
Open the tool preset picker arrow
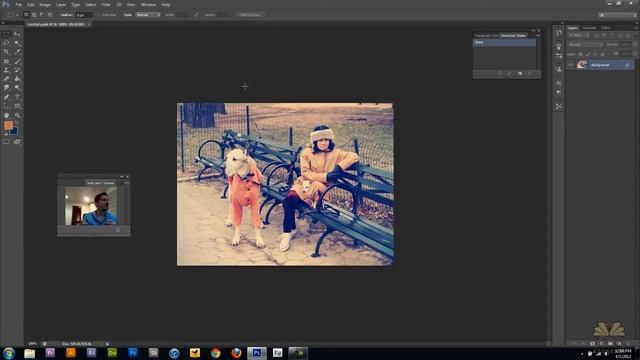(x=17, y=15)
